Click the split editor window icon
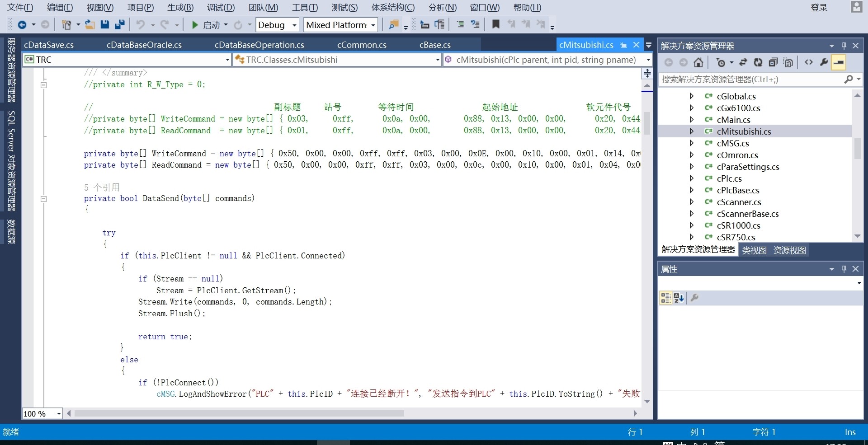 647,73
